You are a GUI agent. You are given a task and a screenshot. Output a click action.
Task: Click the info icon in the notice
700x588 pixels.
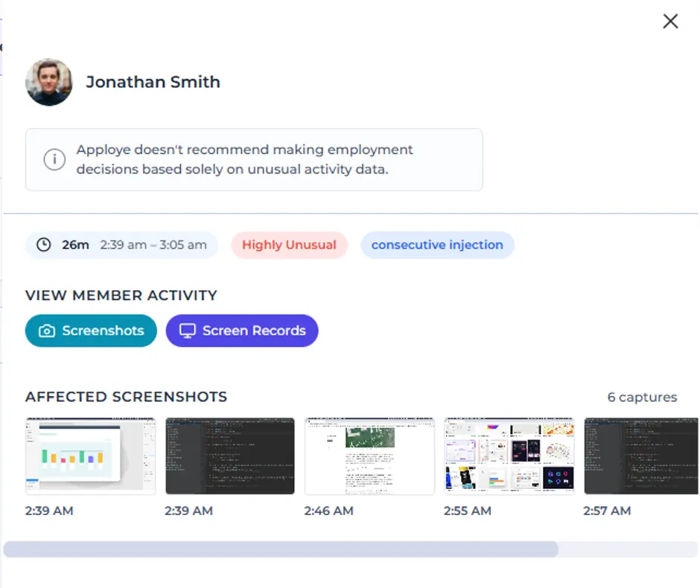54,159
